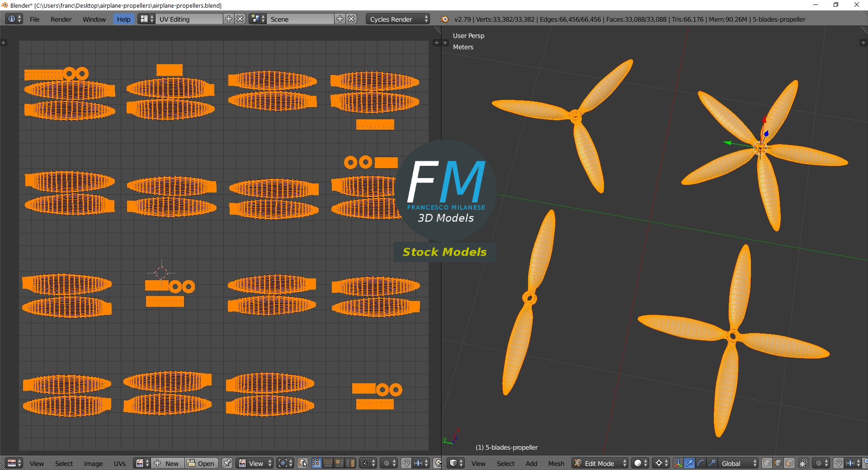Click the New image button
Viewport: 868px width, 470px height.
pos(168,463)
